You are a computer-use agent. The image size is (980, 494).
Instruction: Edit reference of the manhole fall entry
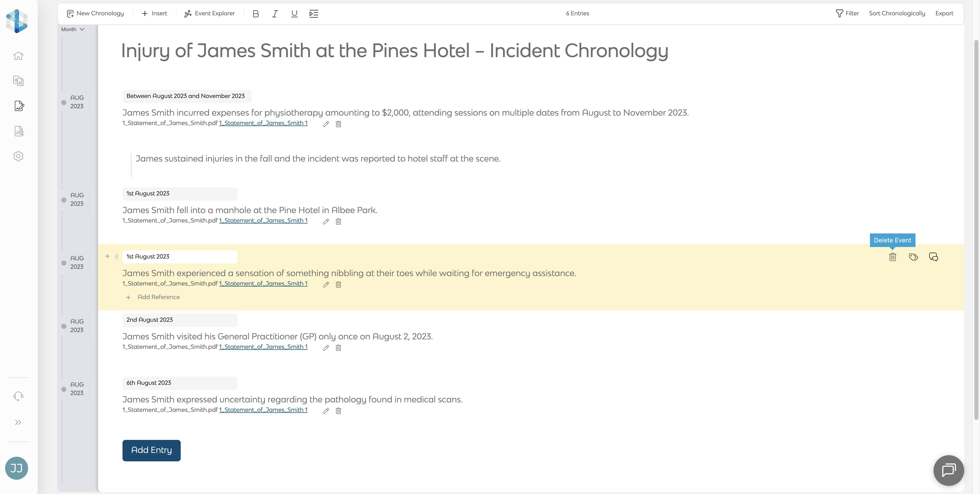coord(326,221)
